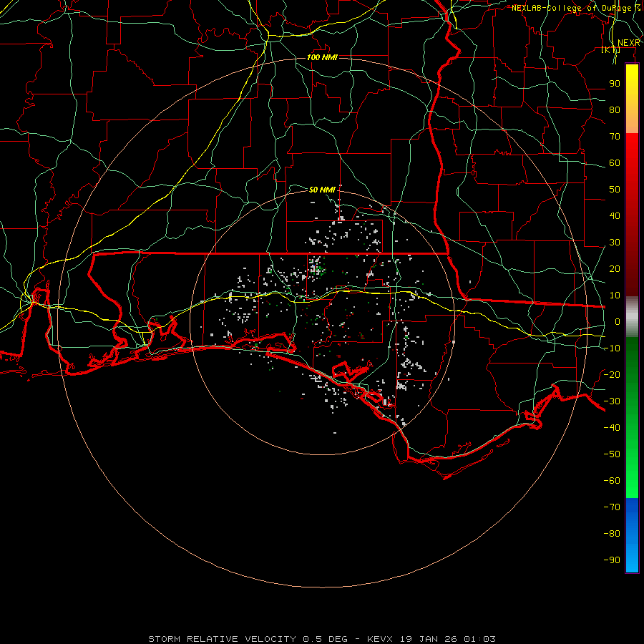The height and width of the screenshot is (644, 644).
Task: Click the 90 value on velocity scale
Action: pos(615,84)
